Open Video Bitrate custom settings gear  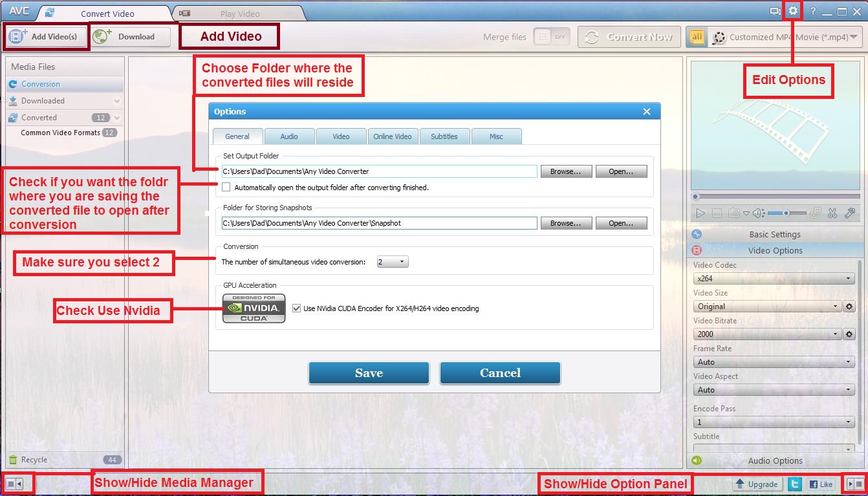850,334
